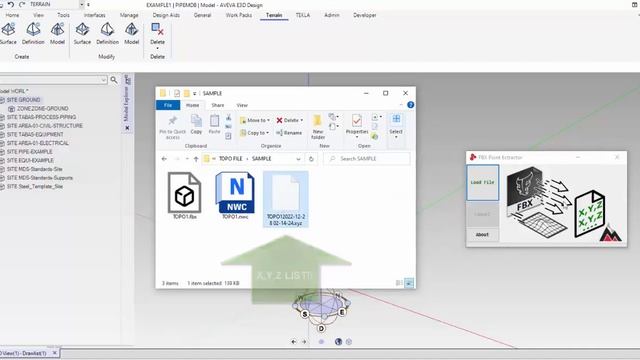Click the details view toggle in Explorer
Screen dimensions: 640x360
pyautogui.click(x=399, y=282)
